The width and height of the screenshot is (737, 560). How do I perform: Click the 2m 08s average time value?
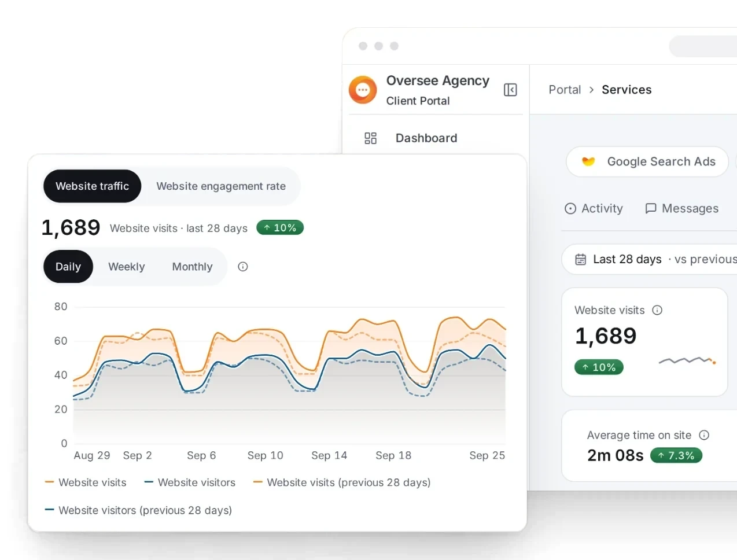tap(616, 456)
